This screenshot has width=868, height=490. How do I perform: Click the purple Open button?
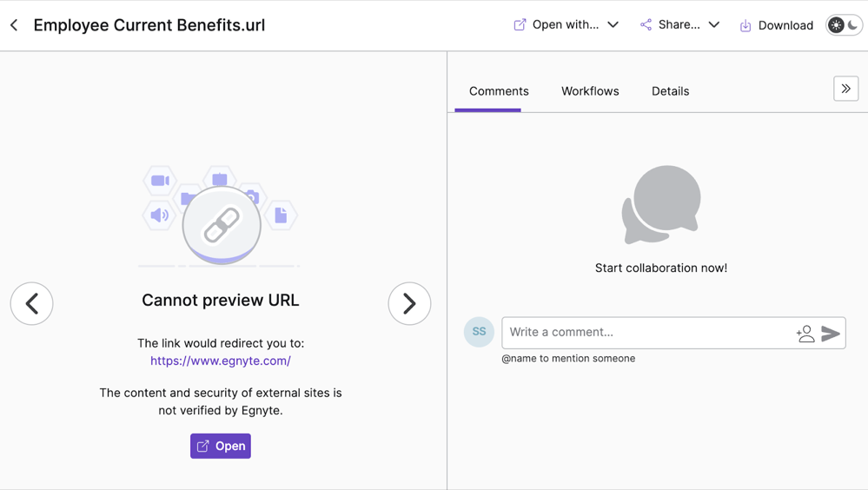coord(221,446)
